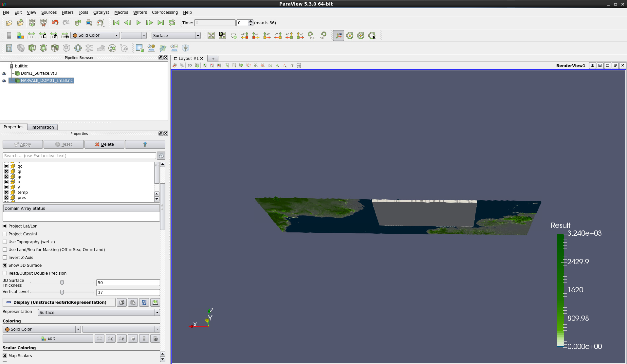Enable Use Topography (wet_c) checkbox

pos(5,242)
